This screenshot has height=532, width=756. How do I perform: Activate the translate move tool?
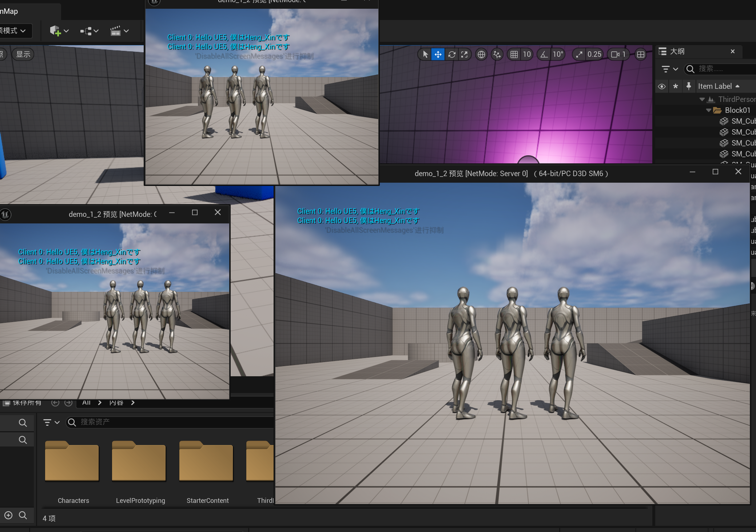(438, 55)
